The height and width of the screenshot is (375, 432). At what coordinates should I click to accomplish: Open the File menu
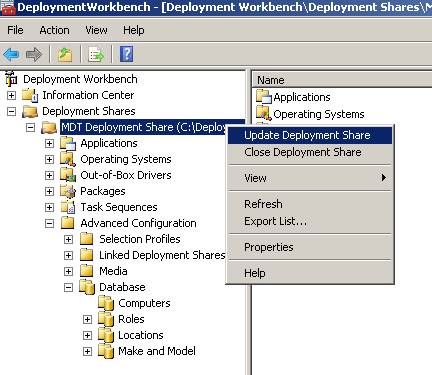coord(15,30)
